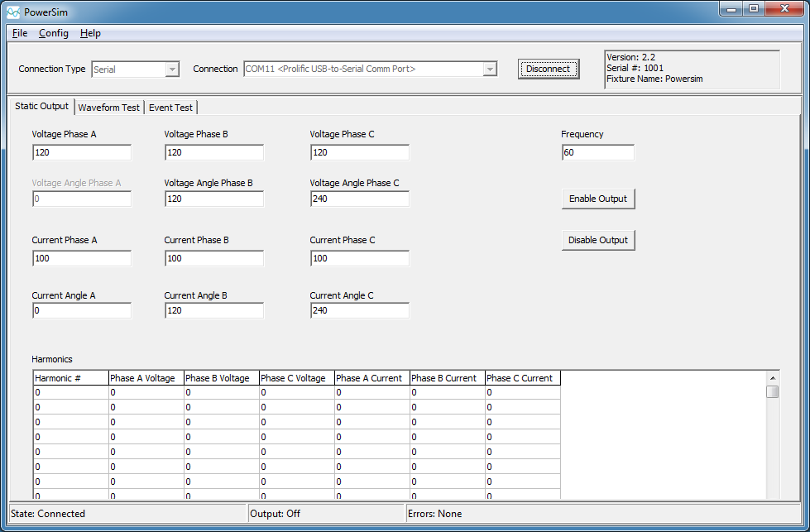Click the Voltage Phase B input field
This screenshot has width=810, height=532.
coord(214,152)
